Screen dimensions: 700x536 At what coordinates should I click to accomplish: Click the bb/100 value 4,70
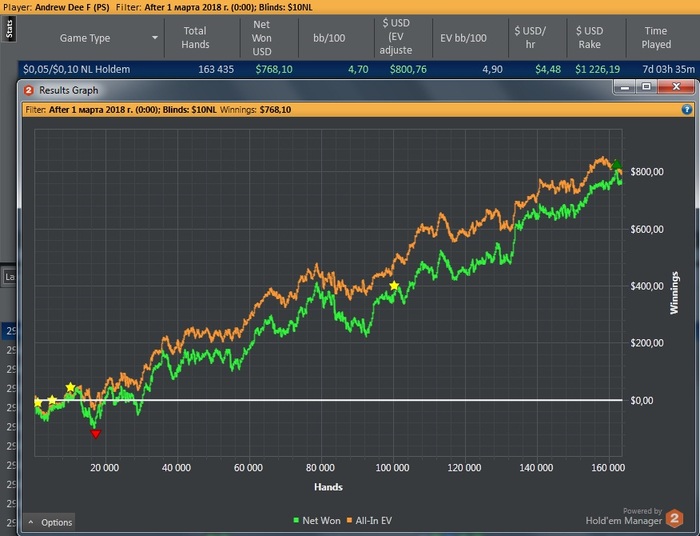pos(358,70)
